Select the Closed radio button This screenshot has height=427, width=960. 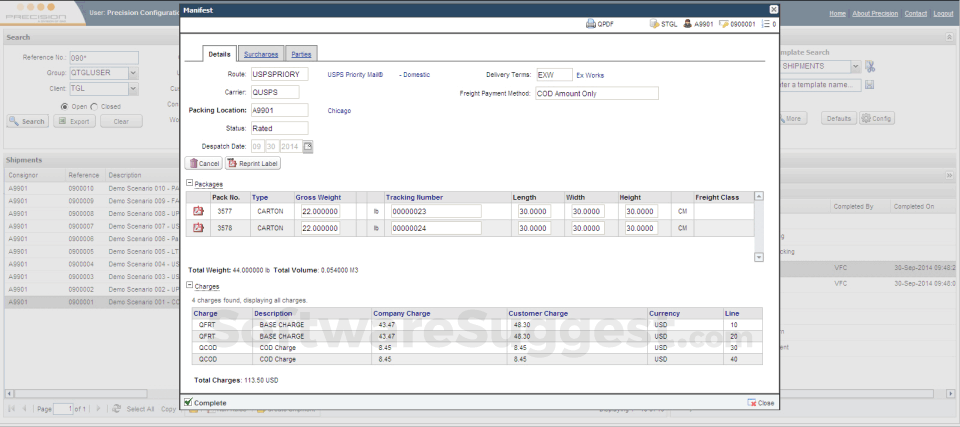[x=95, y=106]
